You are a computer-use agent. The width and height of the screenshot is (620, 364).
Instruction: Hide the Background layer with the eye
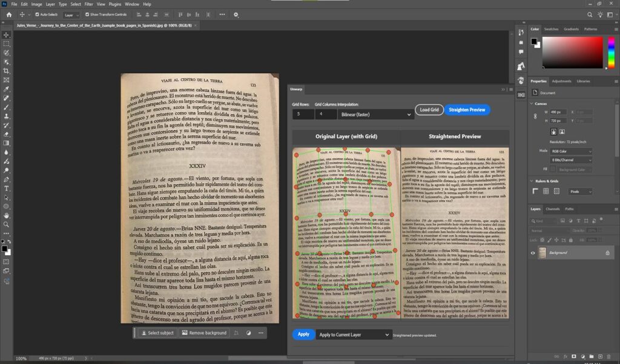tap(533, 253)
